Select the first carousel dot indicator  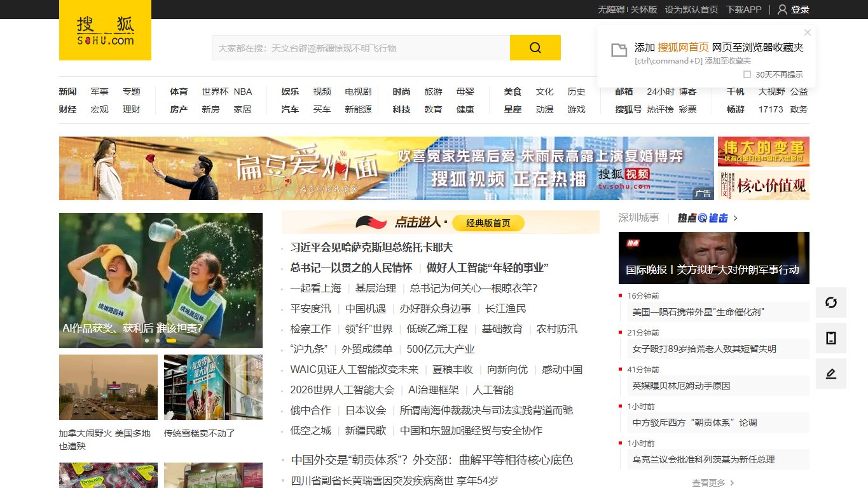pos(147,341)
